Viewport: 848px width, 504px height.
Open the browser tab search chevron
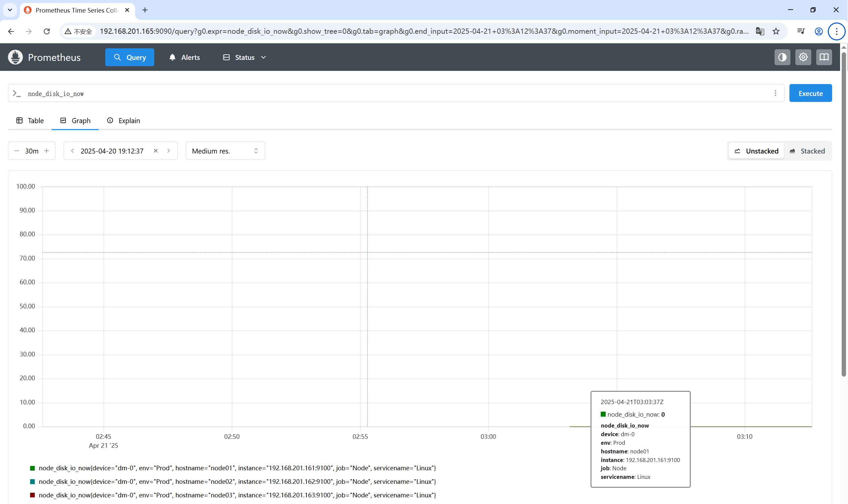(10, 10)
